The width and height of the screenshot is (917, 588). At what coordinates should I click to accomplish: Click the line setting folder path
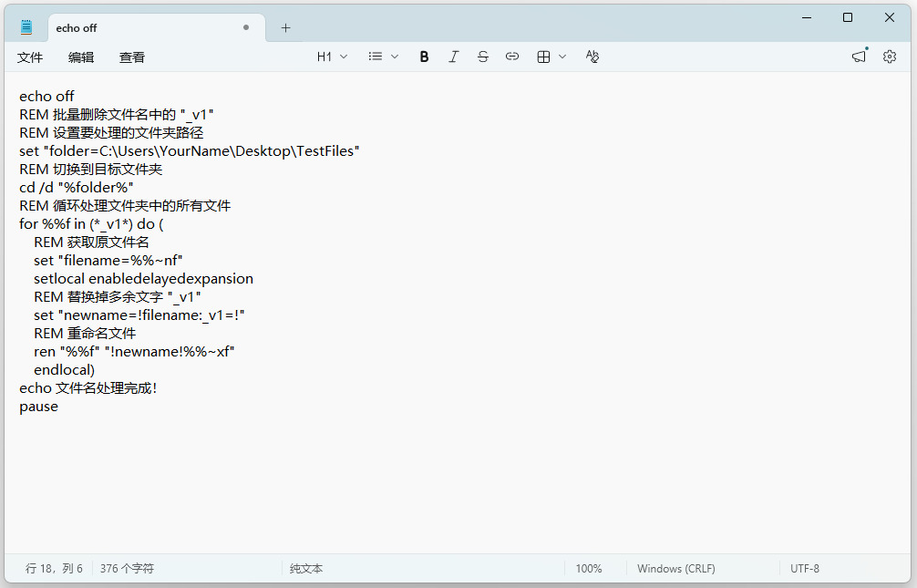coord(190,151)
